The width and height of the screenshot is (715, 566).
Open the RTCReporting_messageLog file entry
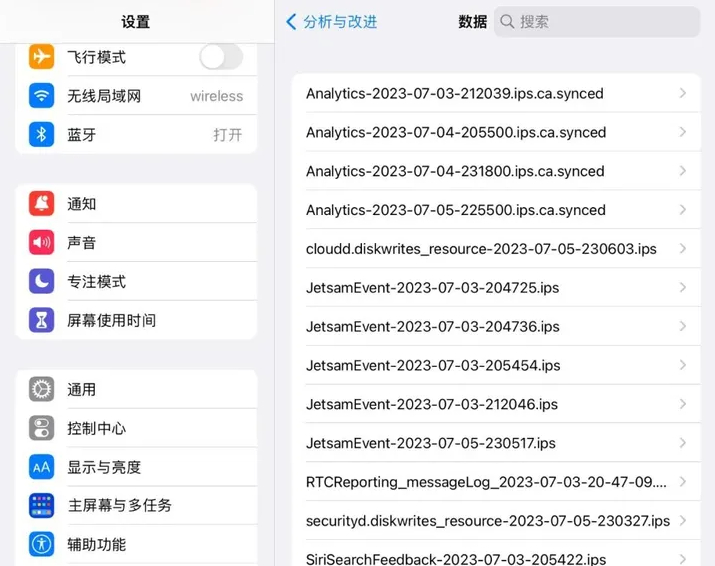point(485,482)
